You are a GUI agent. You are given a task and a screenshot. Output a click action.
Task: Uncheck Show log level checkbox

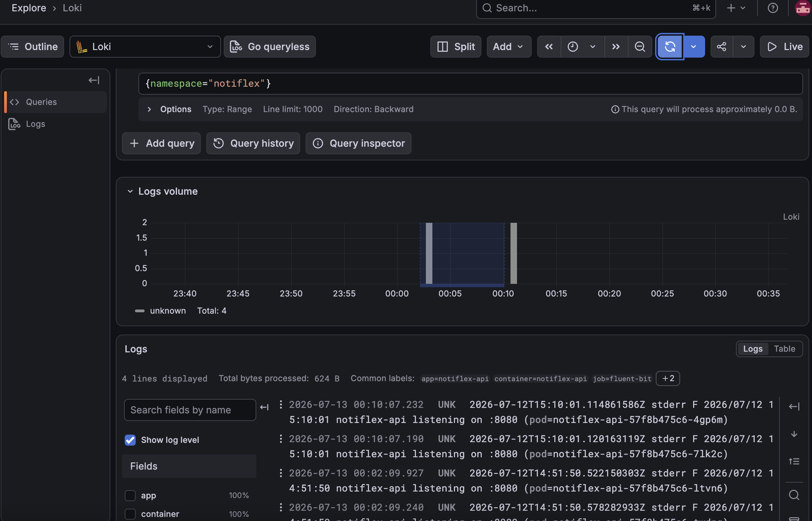click(130, 440)
